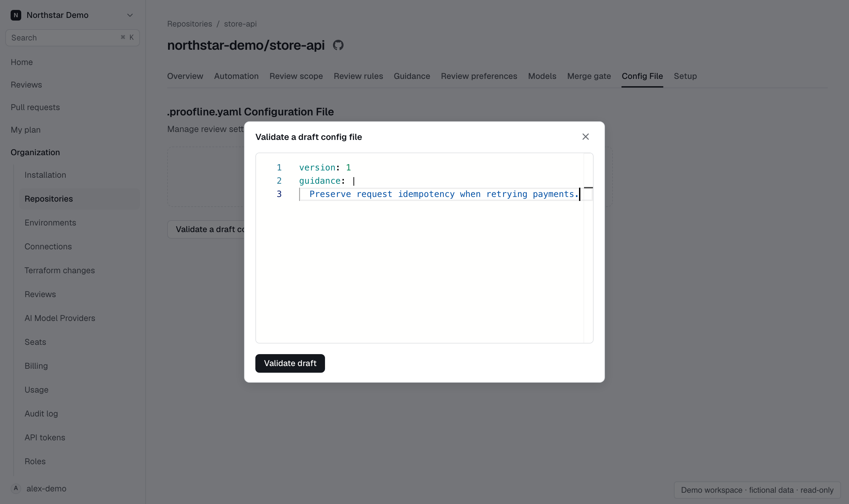The width and height of the screenshot is (849, 504).
Task: Switch to the Automation tab
Action: pos(236,76)
